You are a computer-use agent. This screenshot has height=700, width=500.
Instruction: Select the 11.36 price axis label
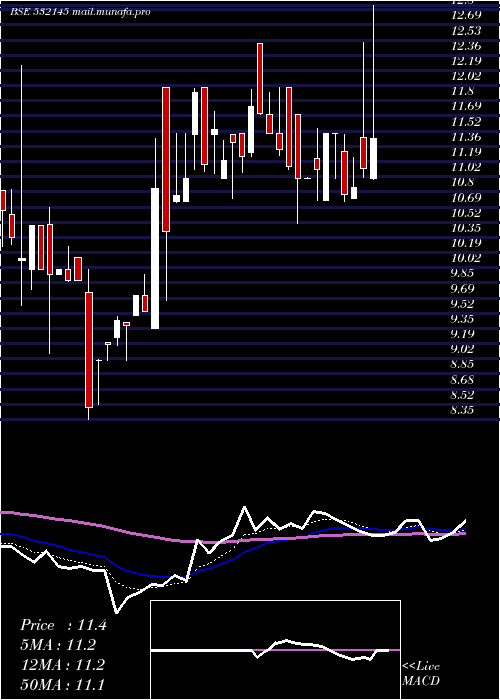(x=466, y=137)
